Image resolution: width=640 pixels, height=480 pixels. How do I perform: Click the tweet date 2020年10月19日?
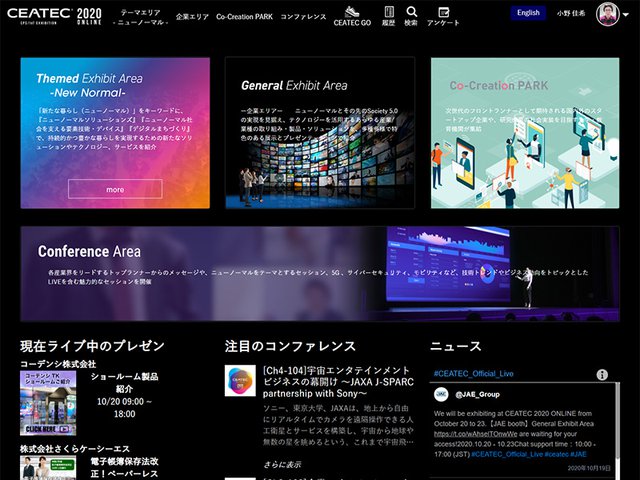coord(589,468)
